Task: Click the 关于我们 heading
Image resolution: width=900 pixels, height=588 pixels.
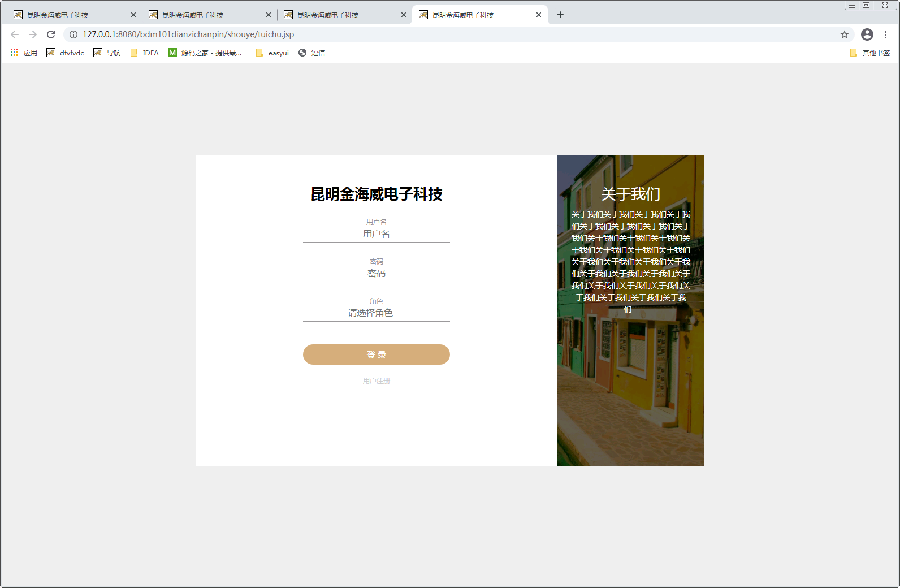Action: click(x=631, y=194)
